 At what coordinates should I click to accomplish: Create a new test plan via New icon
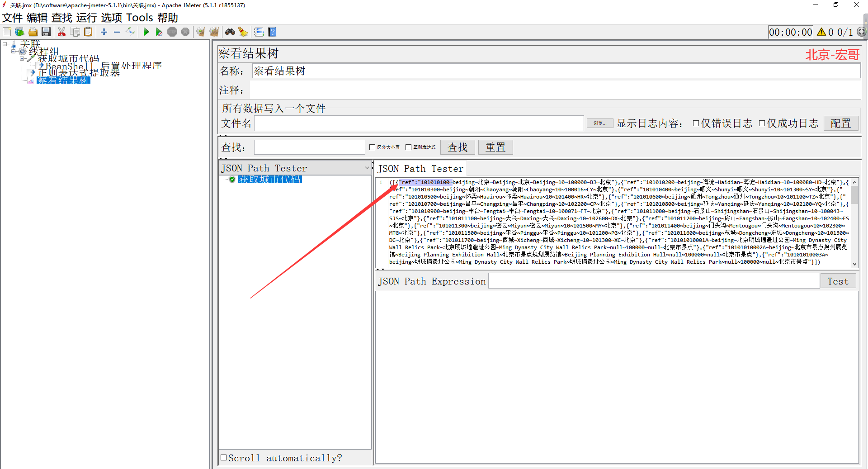click(7, 32)
